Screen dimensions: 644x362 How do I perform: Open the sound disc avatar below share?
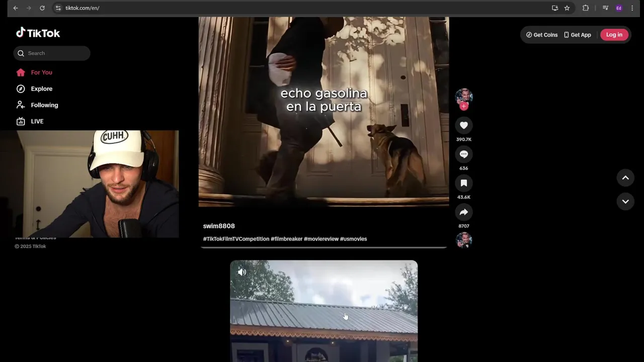coord(464,240)
